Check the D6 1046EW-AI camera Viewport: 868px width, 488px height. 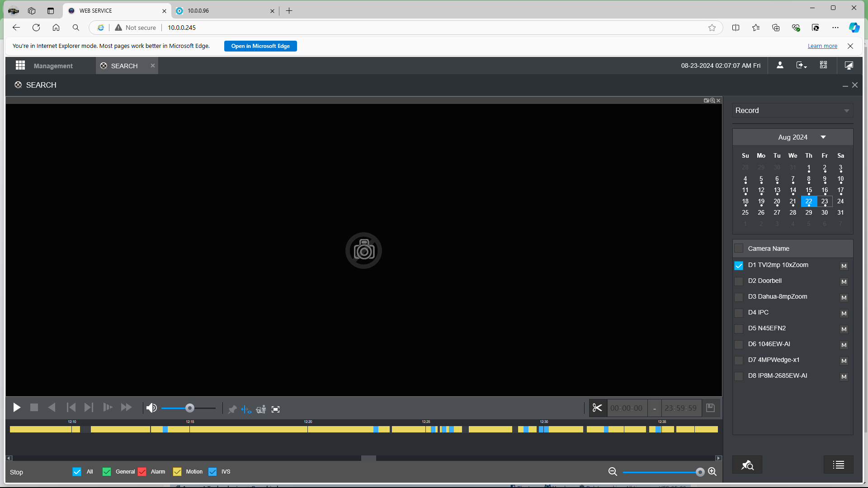(x=739, y=345)
